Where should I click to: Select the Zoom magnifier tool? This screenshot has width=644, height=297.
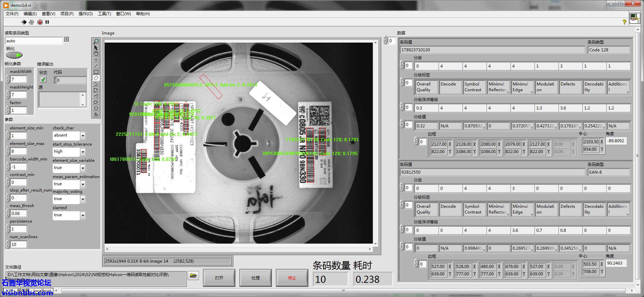coord(96,41)
